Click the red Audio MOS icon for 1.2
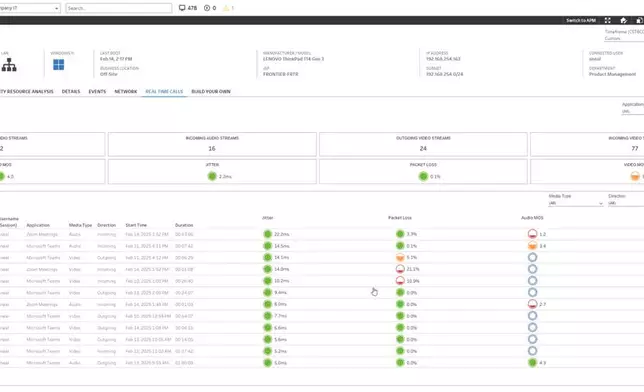The image size is (644, 392). click(x=532, y=234)
